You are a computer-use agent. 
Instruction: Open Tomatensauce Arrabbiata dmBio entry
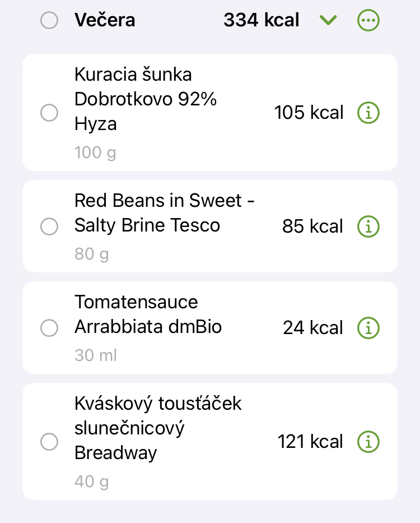[148, 314]
